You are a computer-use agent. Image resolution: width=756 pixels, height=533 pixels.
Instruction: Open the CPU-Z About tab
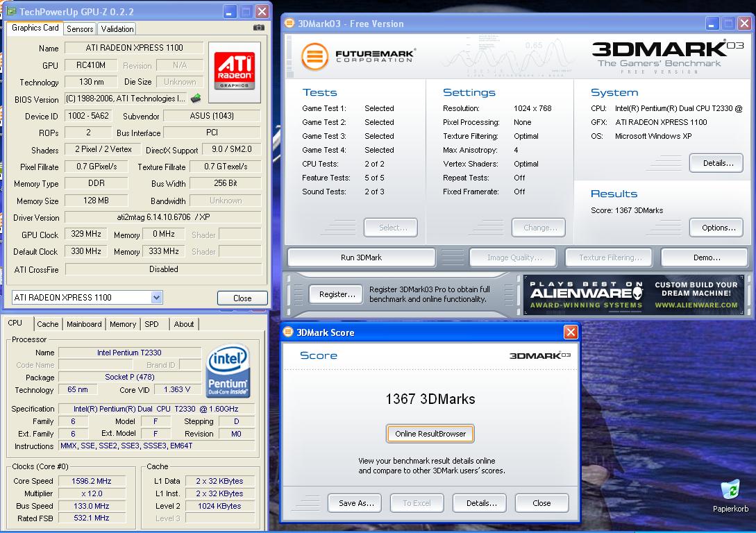184,324
